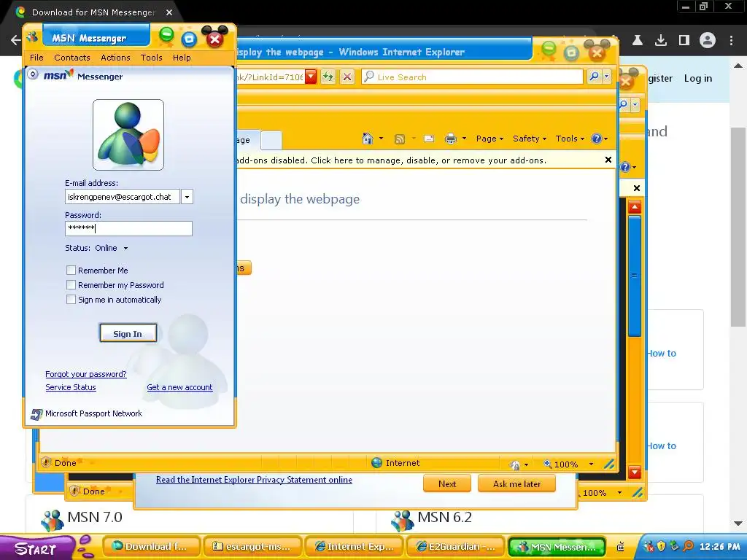Screen dimensions: 747x560
Task: Click the Sign In button
Action: click(x=128, y=334)
